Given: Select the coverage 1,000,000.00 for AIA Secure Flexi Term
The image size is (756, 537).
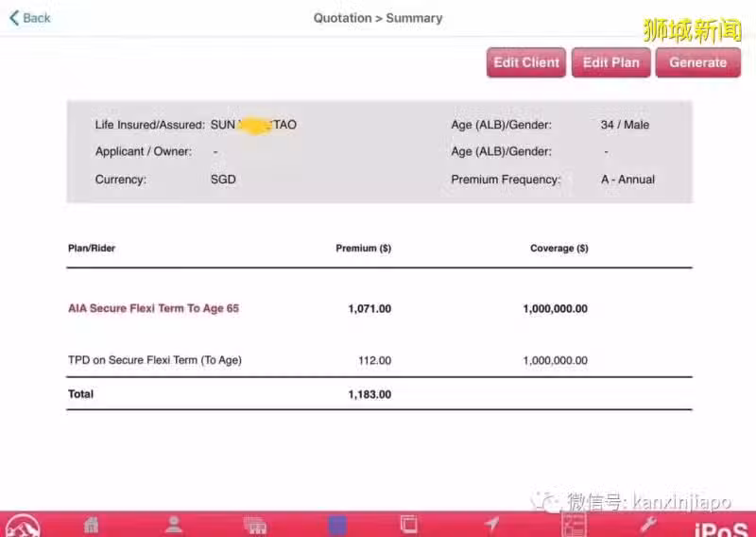Looking at the screenshot, I should click(556, 309).
